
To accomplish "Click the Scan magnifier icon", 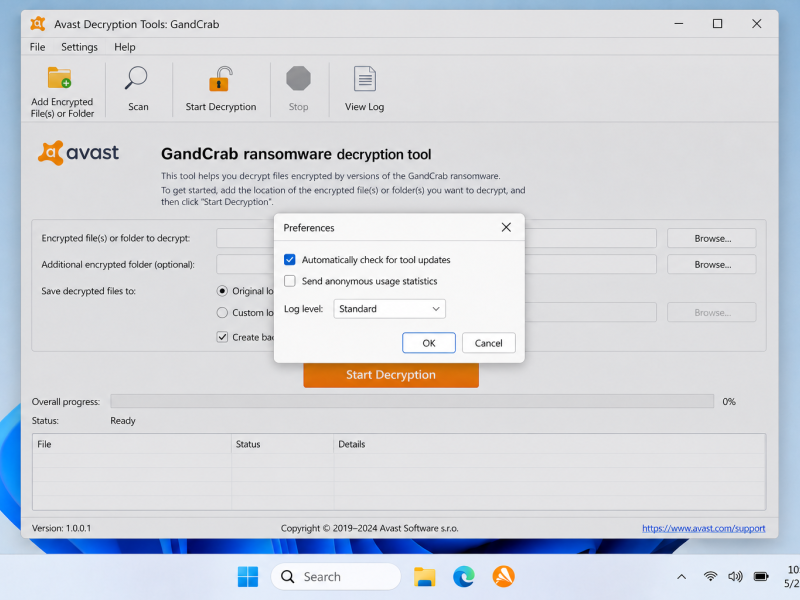I will tap(136, 78).
